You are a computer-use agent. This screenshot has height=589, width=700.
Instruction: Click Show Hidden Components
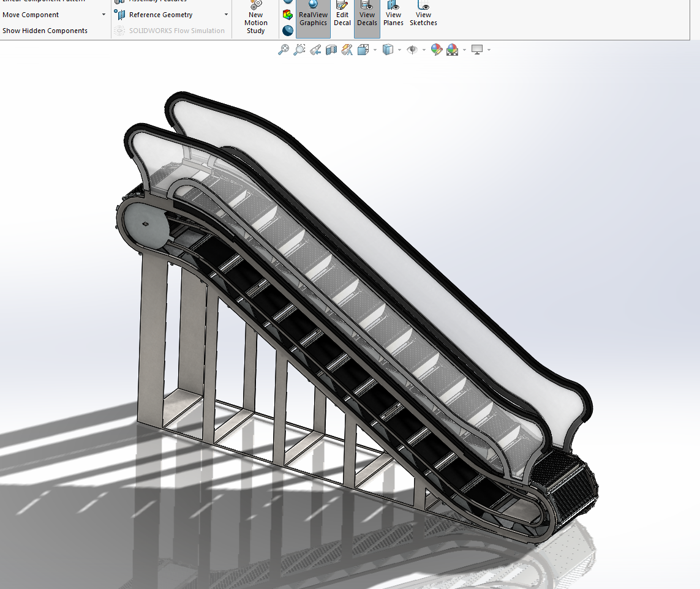(45, 31)
